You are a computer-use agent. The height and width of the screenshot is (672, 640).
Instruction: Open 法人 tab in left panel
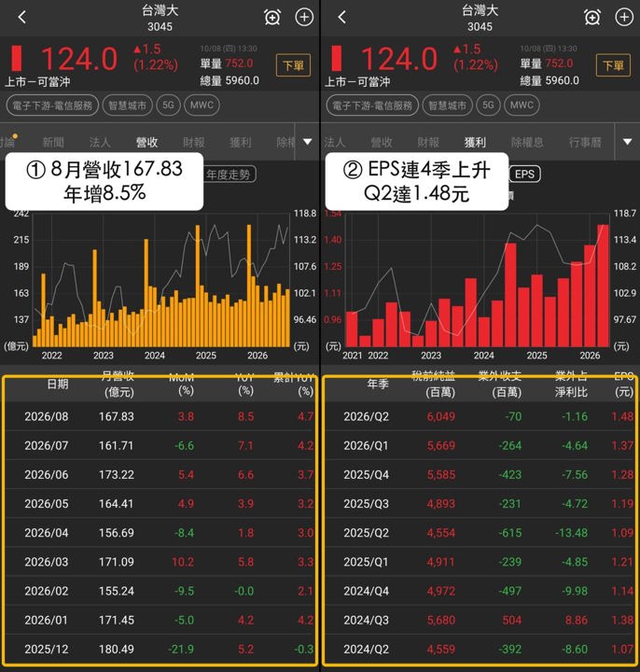click(x=100, y=142)
